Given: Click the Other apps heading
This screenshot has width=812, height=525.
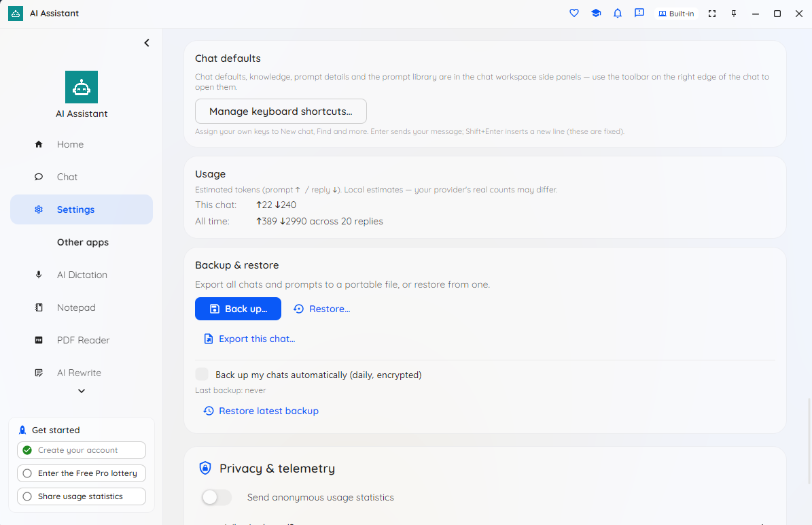Looking at the screenshot, I should coord(83,242).
